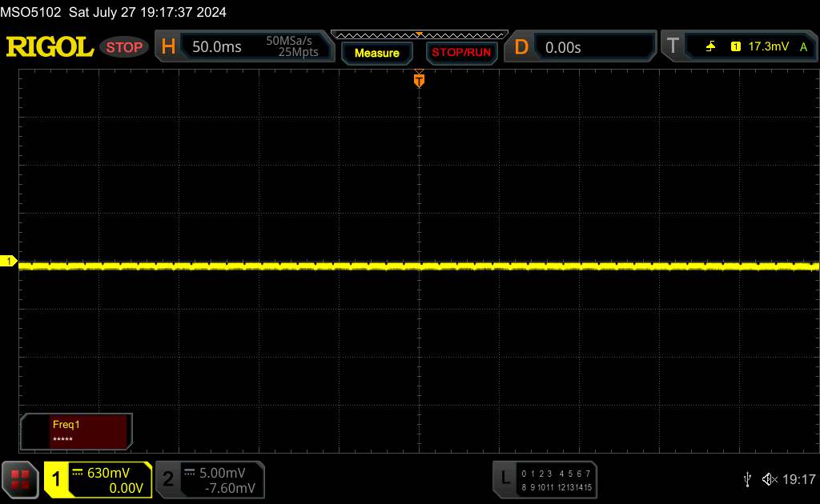
Task: Click logic channels 8 9 10 11 label
Action: [x=537, y=487]
